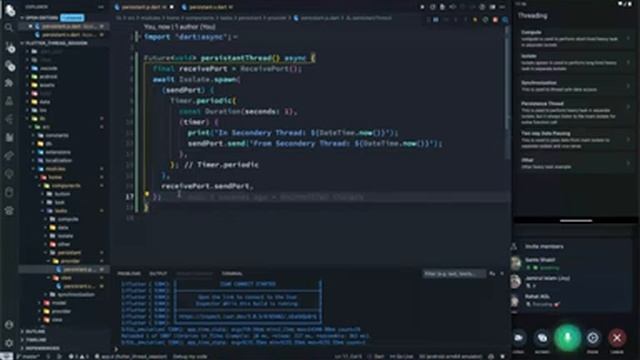The width and height of the screenshot is (640, 360).
Task: Click the master branch in status bar
Action: point(29,356)
